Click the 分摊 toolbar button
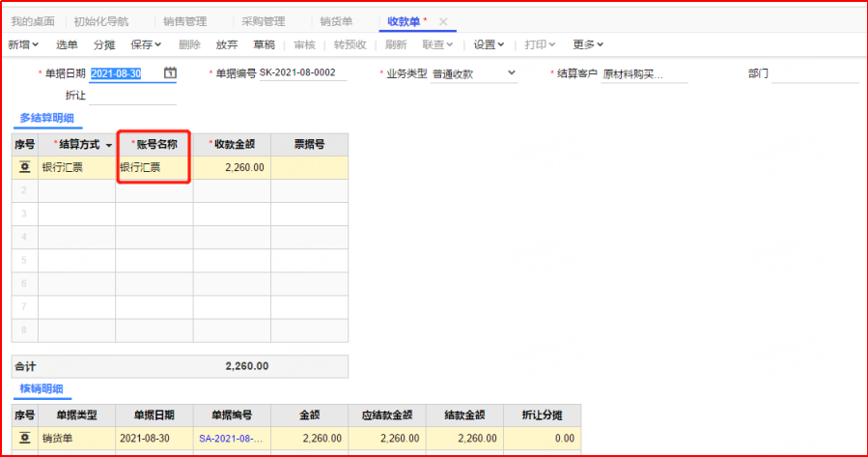Image resolution: width=868 pixels, height=457 pixels. pos(104,44)
